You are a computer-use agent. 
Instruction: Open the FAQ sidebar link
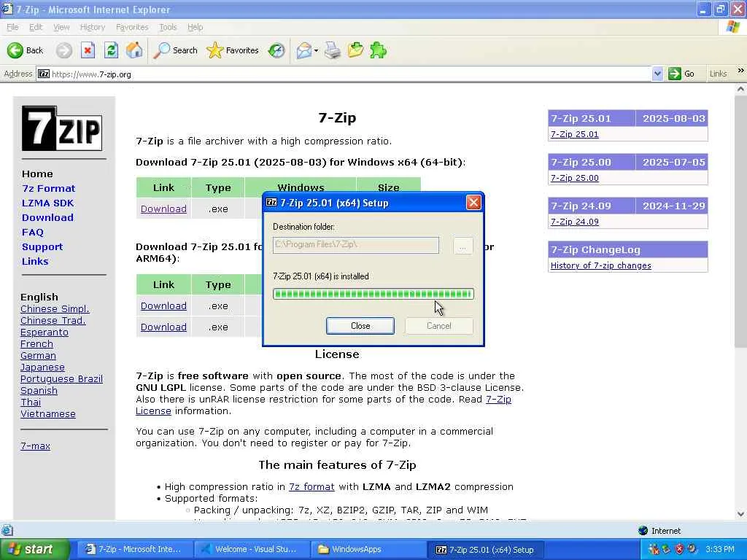(x=32, y=232)
